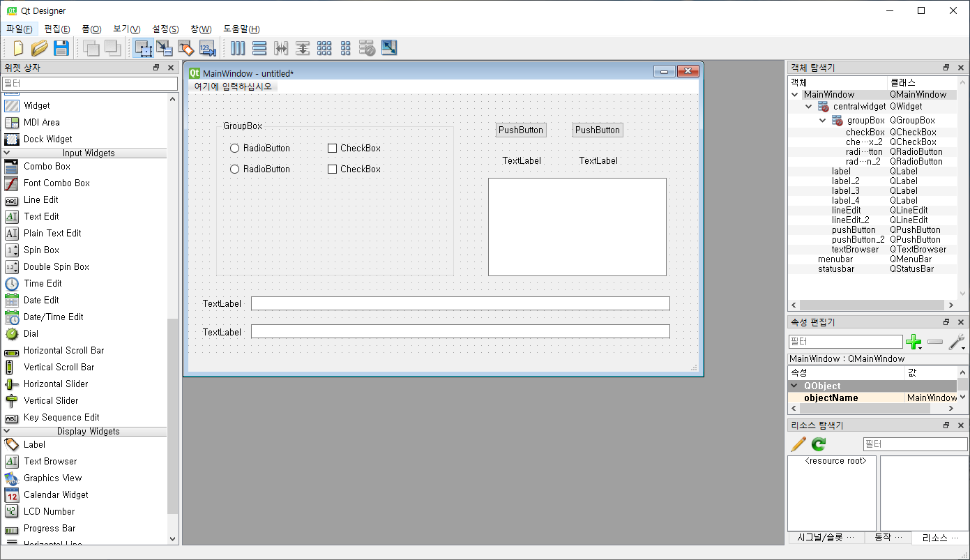Select the upper RadioButton in GroupBox

pos(260,148)
